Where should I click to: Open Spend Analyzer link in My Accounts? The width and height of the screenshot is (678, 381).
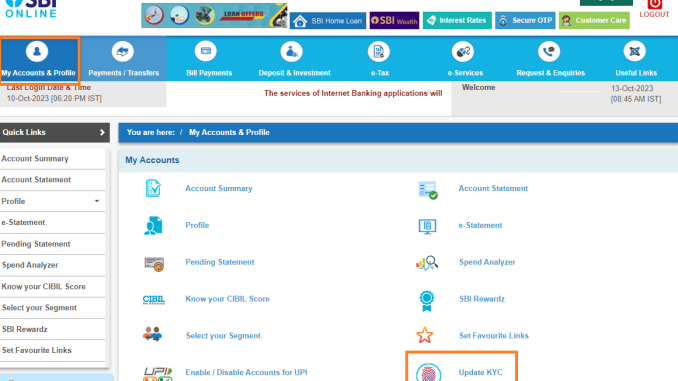(487, 262)
